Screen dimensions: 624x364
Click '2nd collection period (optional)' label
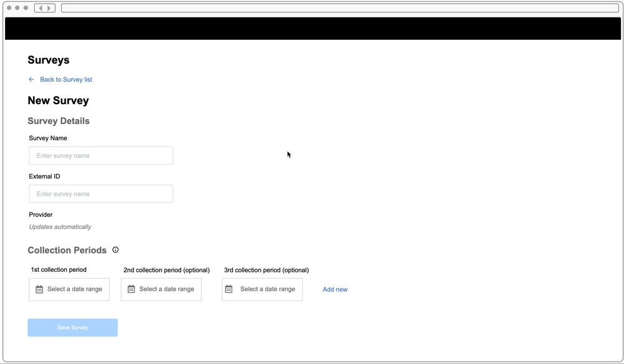(167, 271)
